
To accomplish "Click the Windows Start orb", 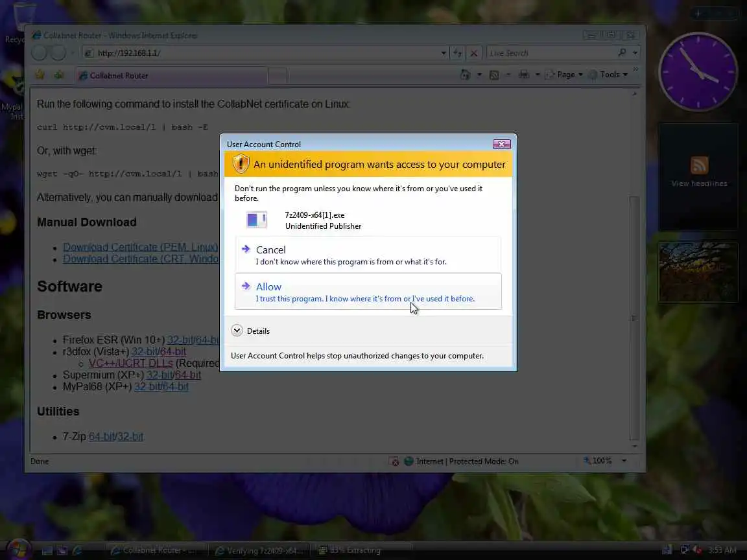I will (x=18, y=550).
